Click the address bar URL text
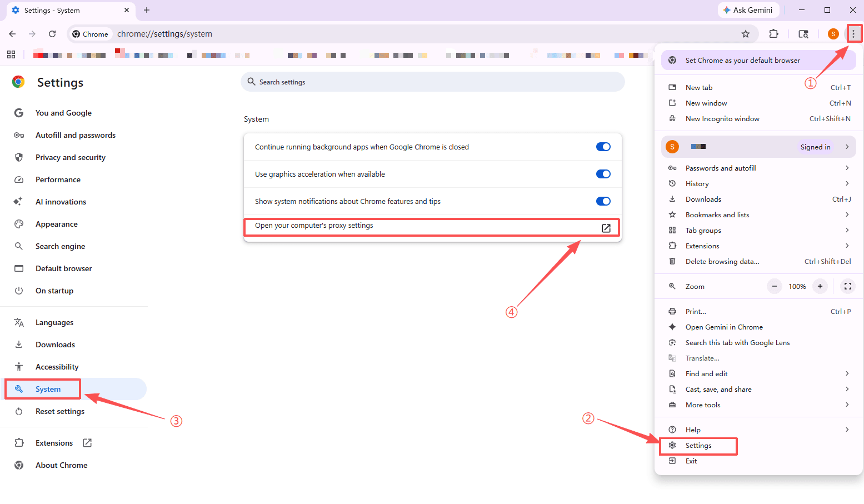 [164, 34]
